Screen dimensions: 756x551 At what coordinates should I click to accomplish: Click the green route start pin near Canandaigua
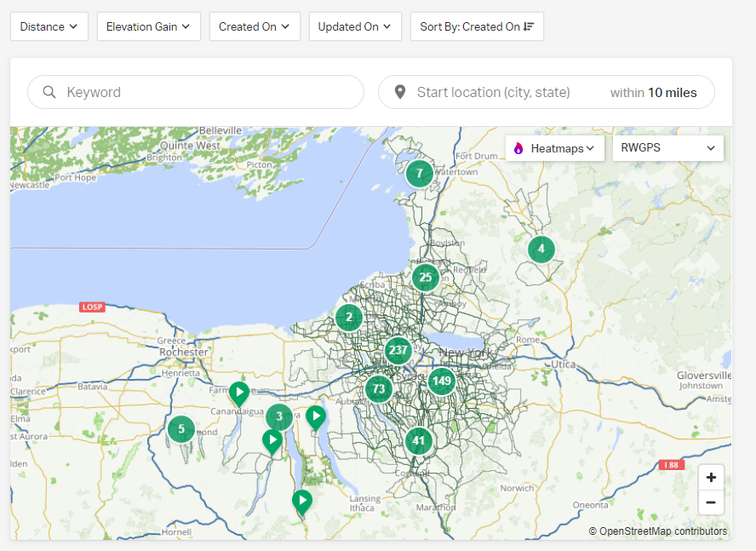239,393
